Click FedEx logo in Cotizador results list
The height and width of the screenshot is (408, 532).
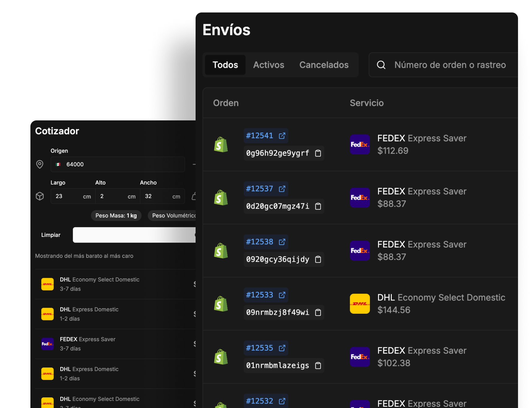[x=47, y=344]
